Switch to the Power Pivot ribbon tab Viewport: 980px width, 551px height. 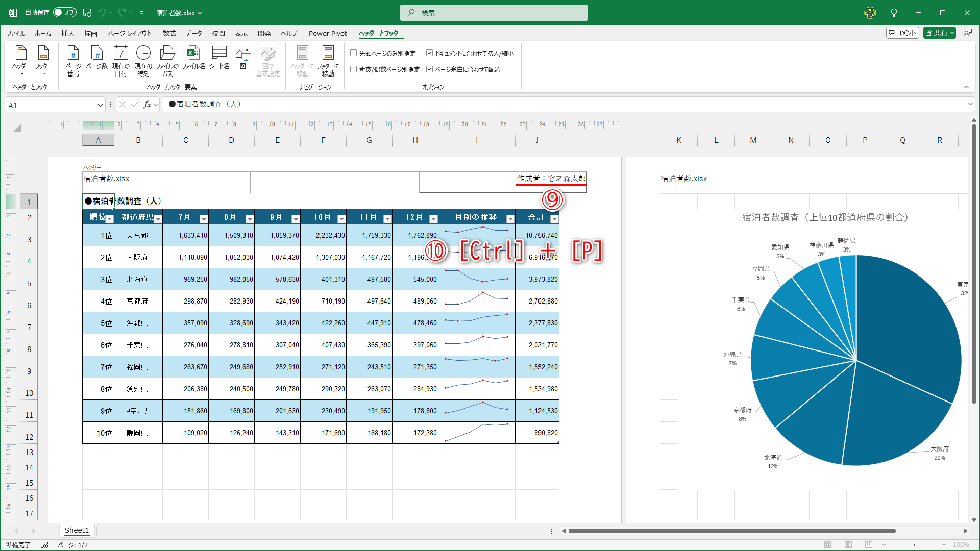[x=328, y=33]
